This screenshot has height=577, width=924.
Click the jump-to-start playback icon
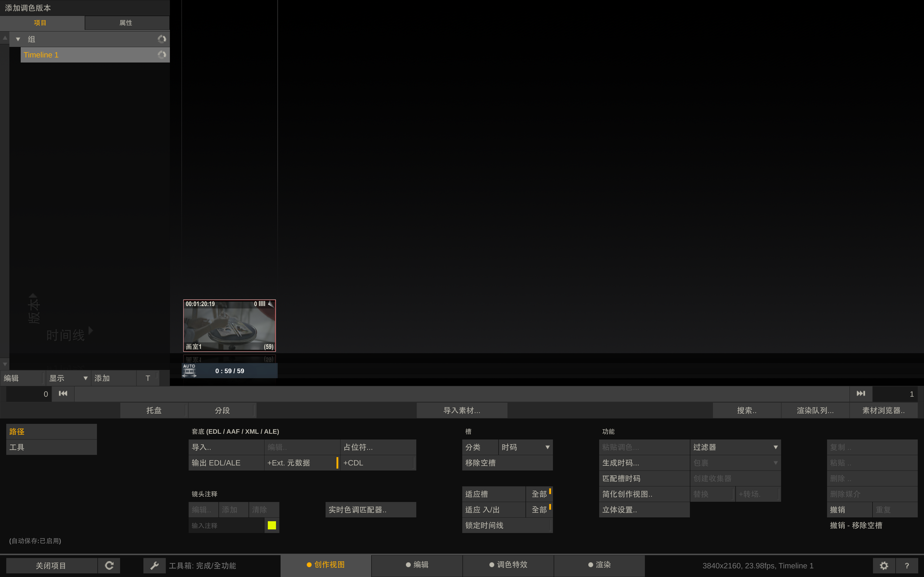(x=63, y=394)
